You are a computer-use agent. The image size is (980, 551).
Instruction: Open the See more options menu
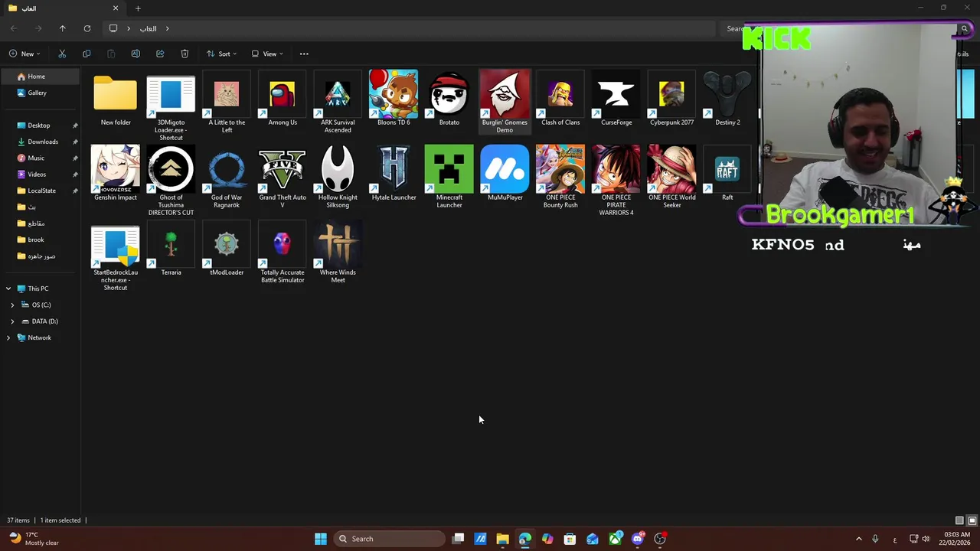tap(304, 54)
